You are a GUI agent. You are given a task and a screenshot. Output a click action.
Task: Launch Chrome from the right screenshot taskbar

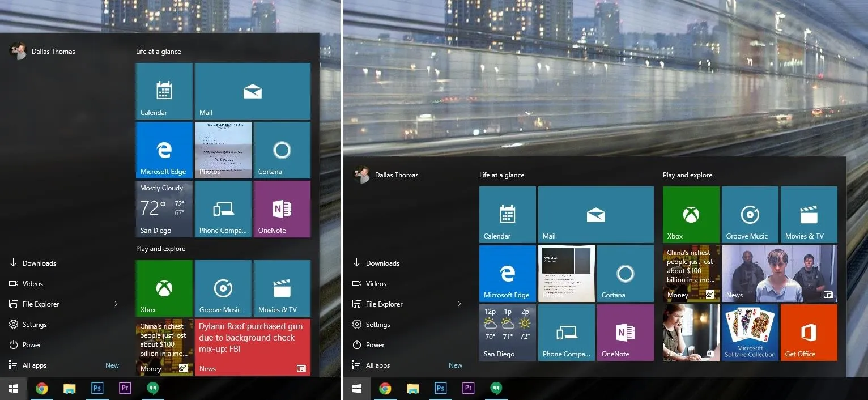coord(385,389)
